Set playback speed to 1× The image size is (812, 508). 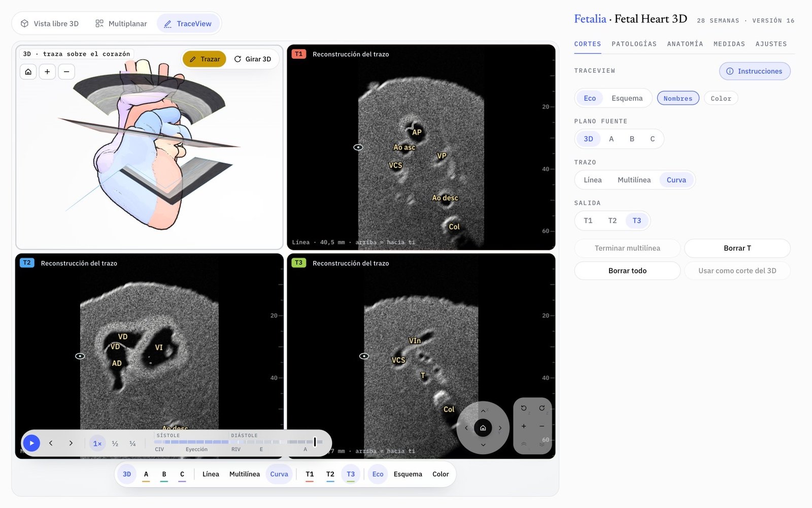point(97,443)
